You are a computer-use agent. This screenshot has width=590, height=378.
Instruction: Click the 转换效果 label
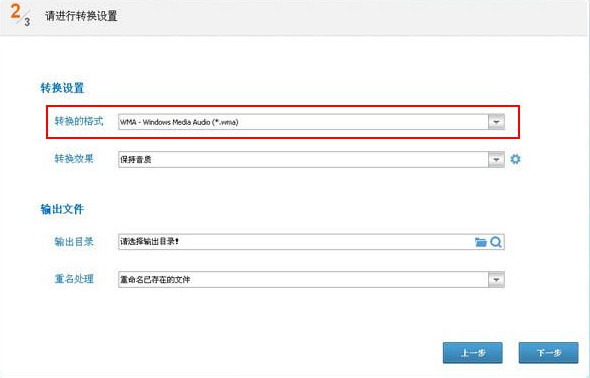(74, 159)
